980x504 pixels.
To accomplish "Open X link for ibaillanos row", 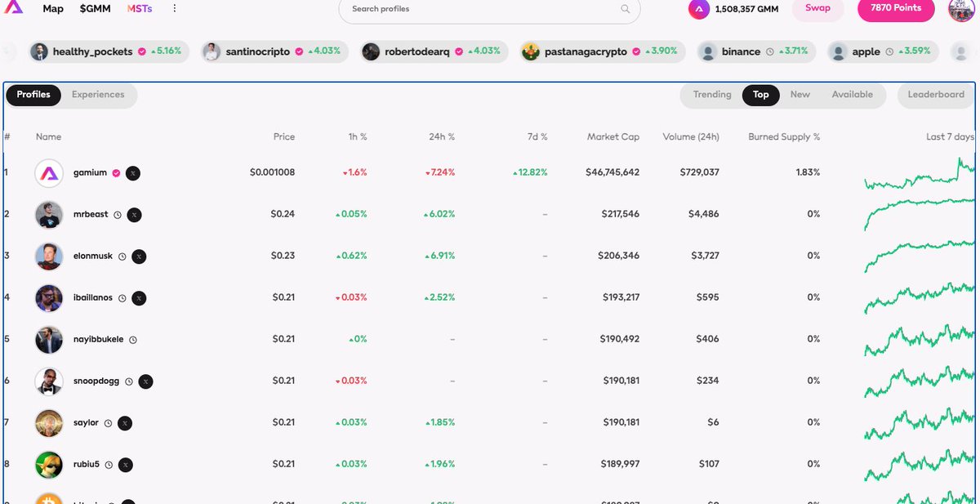I will click(x=139, y=298).
